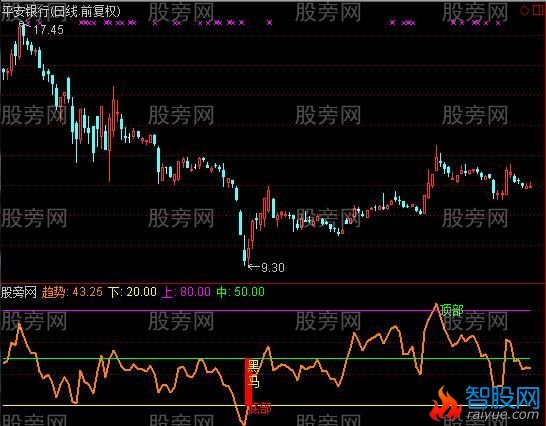Click the 趋势: 43.25 indicator value
Screen dimensions: 546x426
(x=72, y=292)
